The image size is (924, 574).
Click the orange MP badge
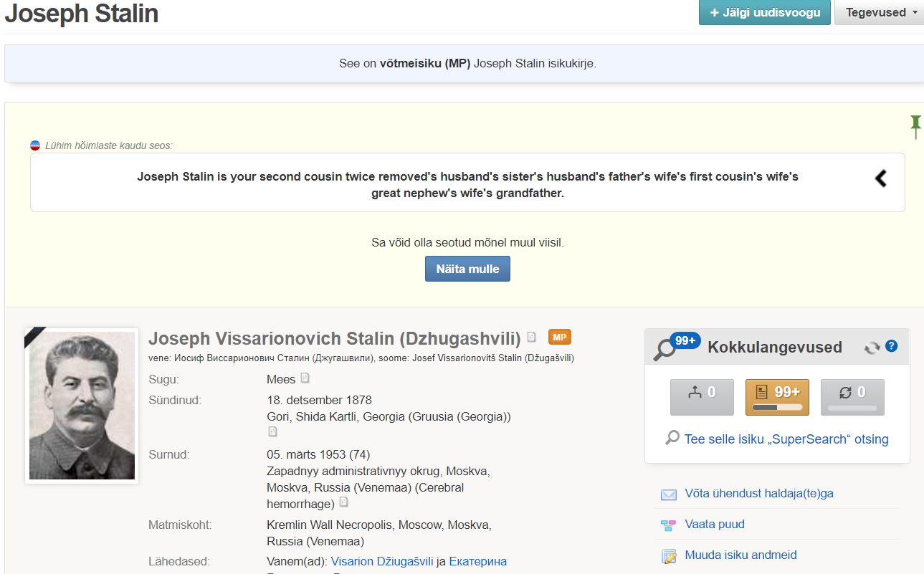559,338
